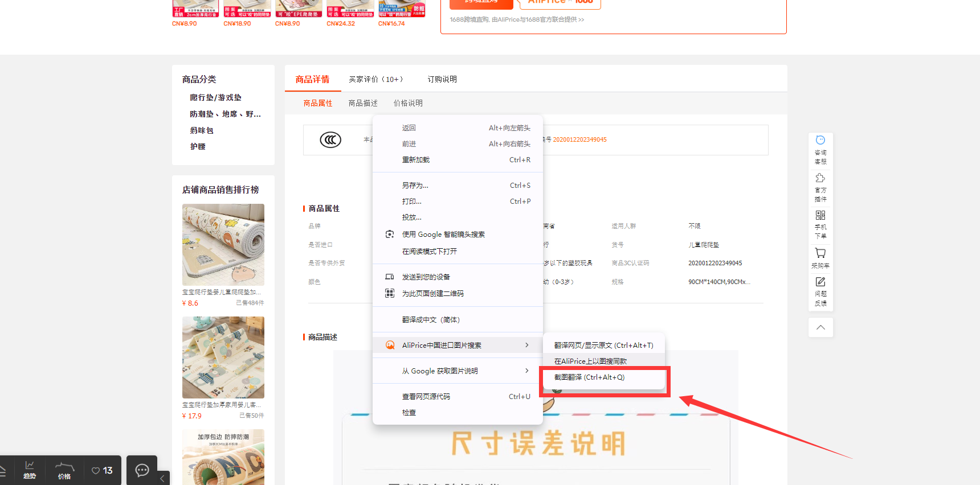Click the 儿童爬垫 item number value

tap(704, 245)
